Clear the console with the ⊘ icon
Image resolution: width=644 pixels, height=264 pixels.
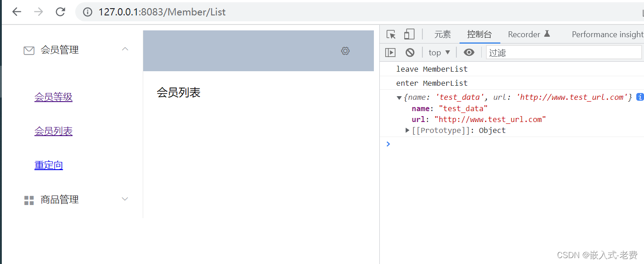click(x=410, y=52)
